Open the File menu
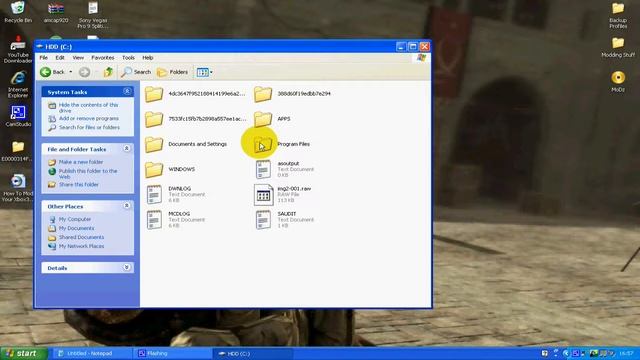640x360 pixels. point(44,58)
